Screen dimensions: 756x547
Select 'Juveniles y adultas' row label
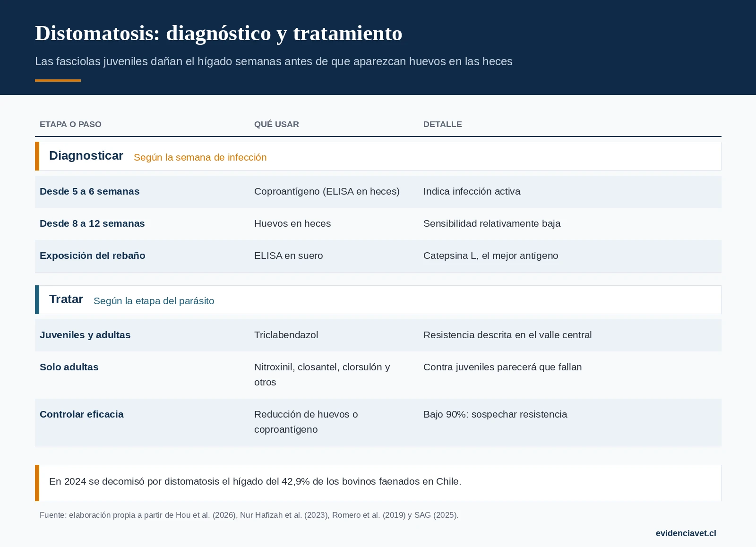click(x=85, y=335)
